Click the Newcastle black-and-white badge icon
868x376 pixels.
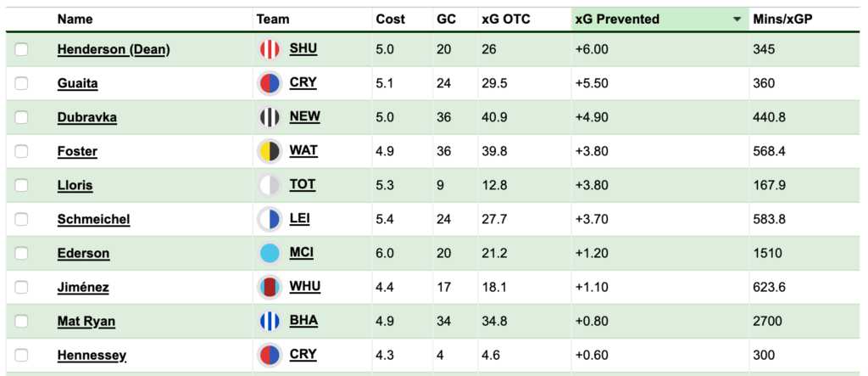(x=270, y=118)
